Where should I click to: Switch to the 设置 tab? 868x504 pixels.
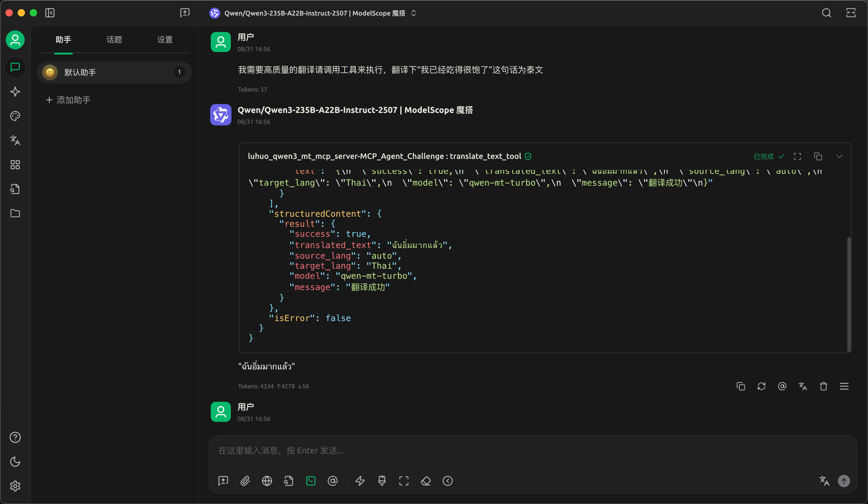point(165,40)
